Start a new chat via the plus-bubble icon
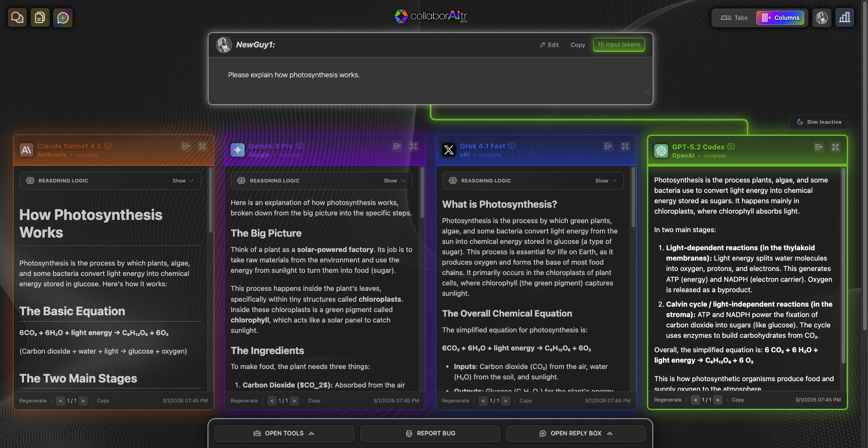This screenshot has height=448, width=868. click(x=63, y=18)
